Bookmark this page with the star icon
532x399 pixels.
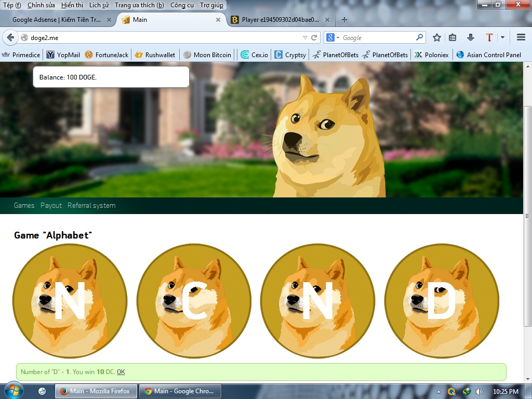click(x=436, y=37)
